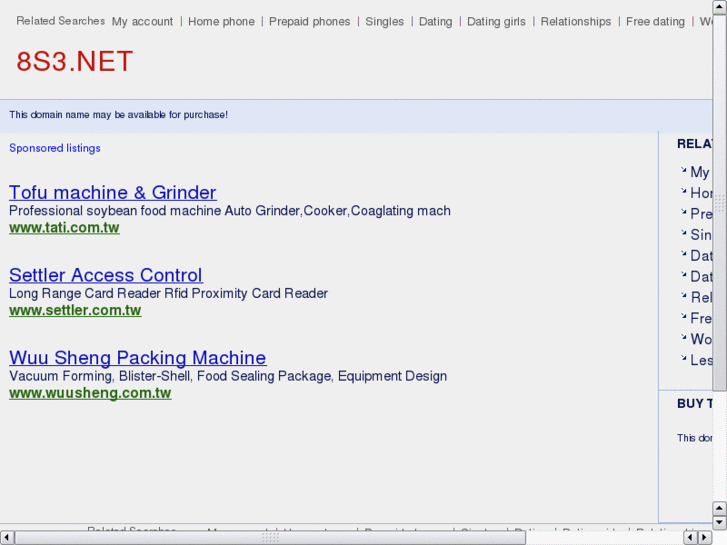Viewport: 727px width, 545px height.
Task: Click the vertical scrollbar down arrow at bottom
Action: 720,523
